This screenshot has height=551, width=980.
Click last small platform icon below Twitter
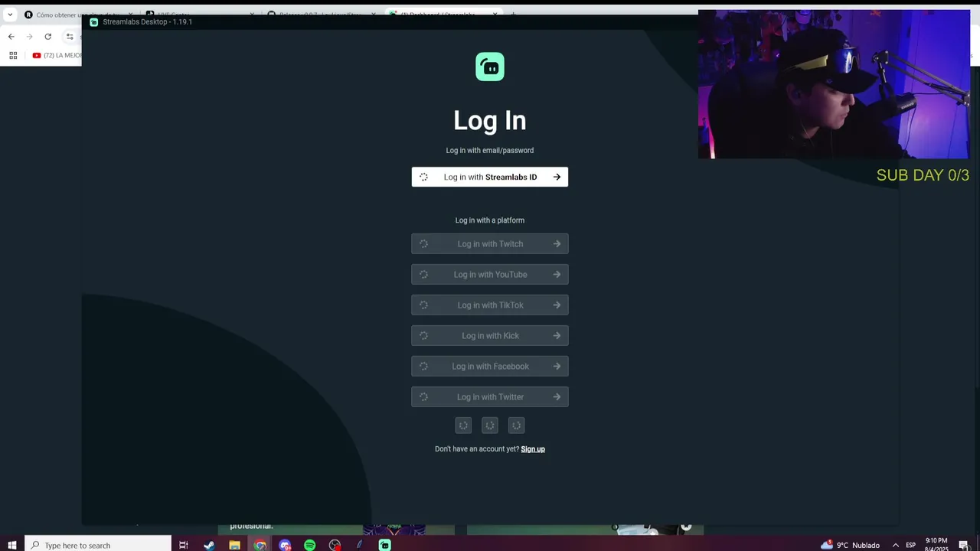coord(516,425)
